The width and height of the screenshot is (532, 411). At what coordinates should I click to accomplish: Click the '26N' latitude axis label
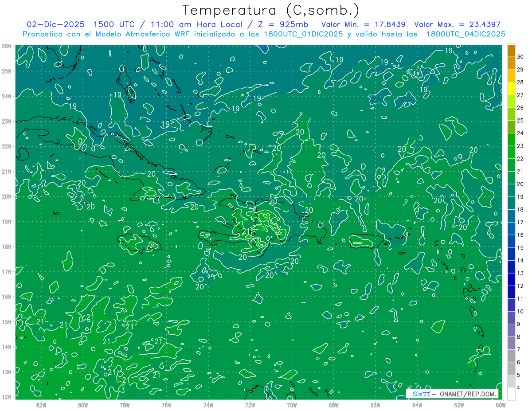pos(7,46)
